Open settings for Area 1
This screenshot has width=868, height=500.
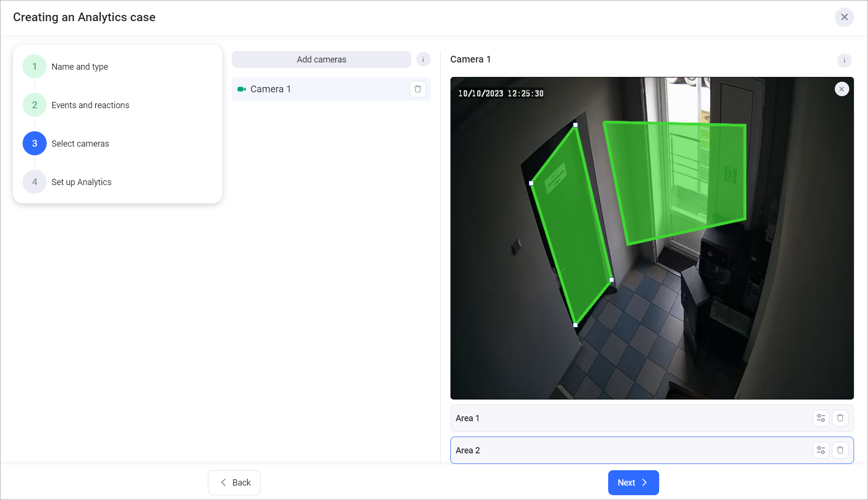[x=821, y=418]
